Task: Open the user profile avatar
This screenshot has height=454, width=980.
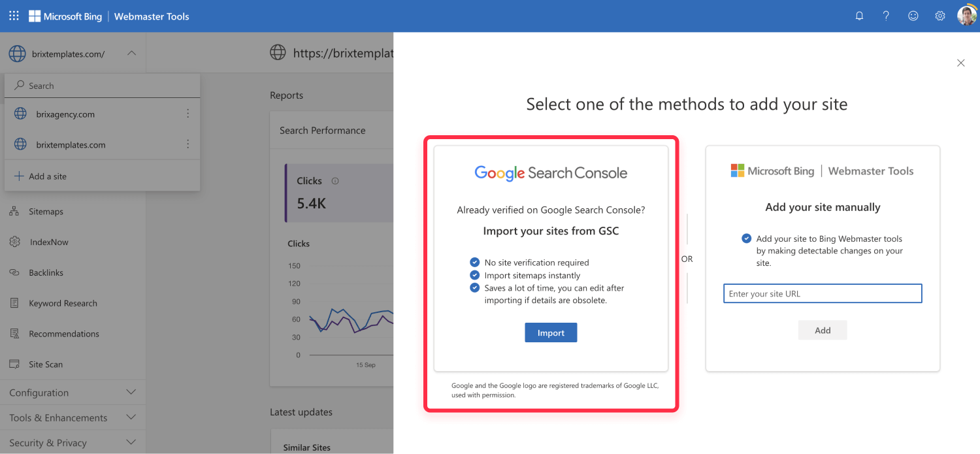Action: pyautogui.click(x=967, y=16)
